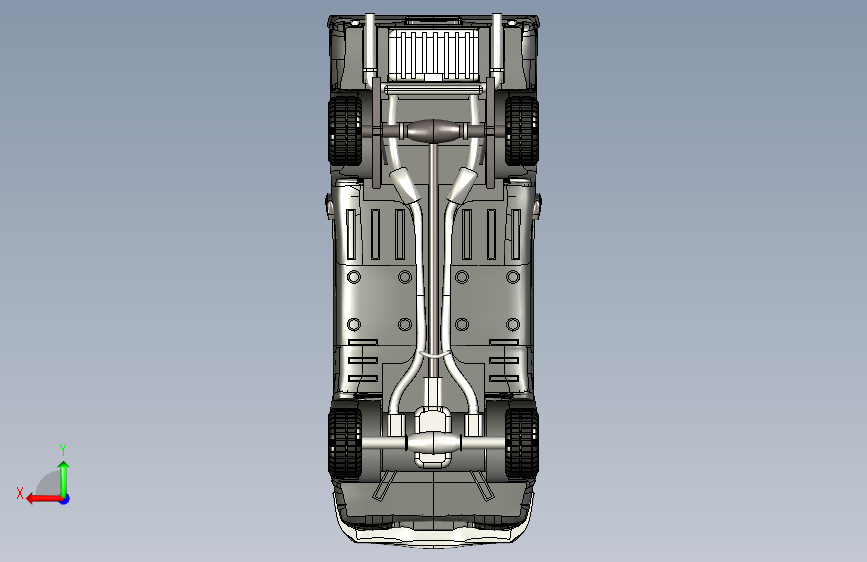This screenshot has height=562, width=867.
Task: Select the lower-right wheel of the vehicle model
Action: point(521,443)
